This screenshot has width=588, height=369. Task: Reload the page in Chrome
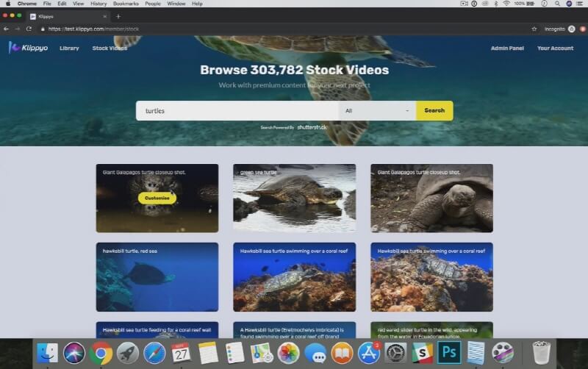[x=29, y=29]
